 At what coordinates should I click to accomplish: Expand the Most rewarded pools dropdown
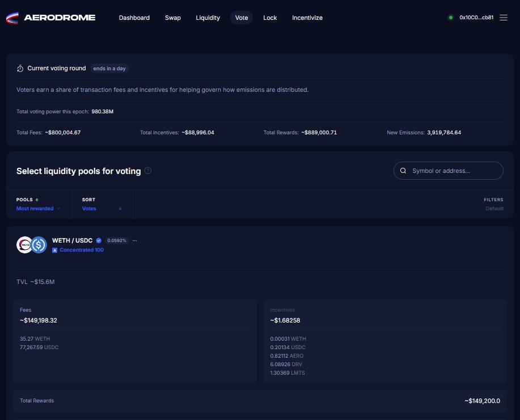point(38,209)
